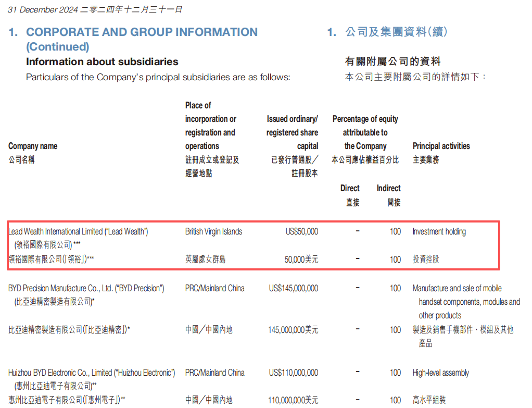Image resolution: width=532 pixels, height=408 pixels.
Task: Click the Chinese header "主要業務"
Action: [426, 159]
